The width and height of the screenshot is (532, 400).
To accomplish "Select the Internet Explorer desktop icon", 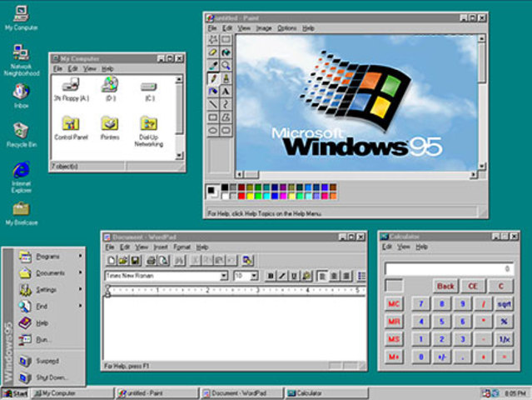I will pyautogui.click(x=21, y=177).
